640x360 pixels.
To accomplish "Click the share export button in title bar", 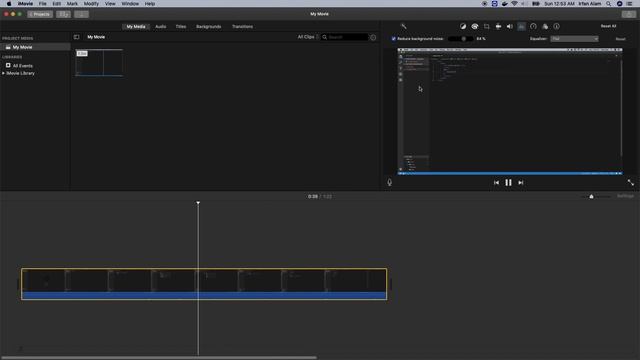I will [629, 14].
